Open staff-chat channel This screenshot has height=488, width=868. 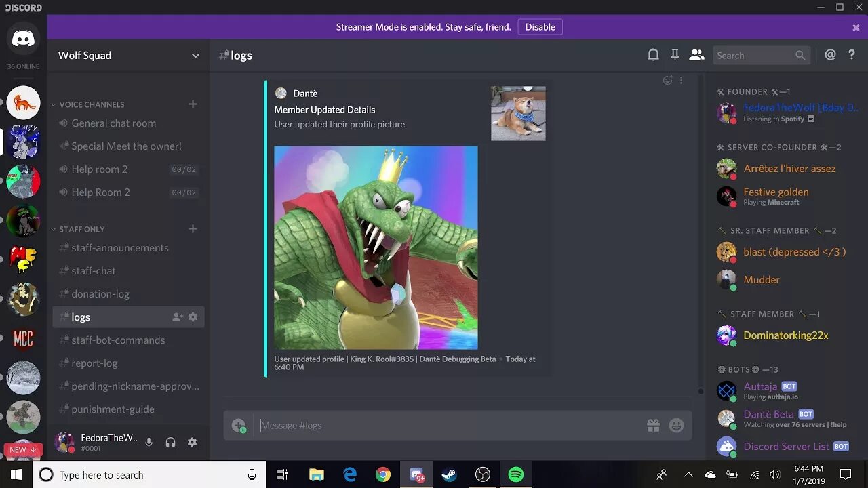[128, 271]
